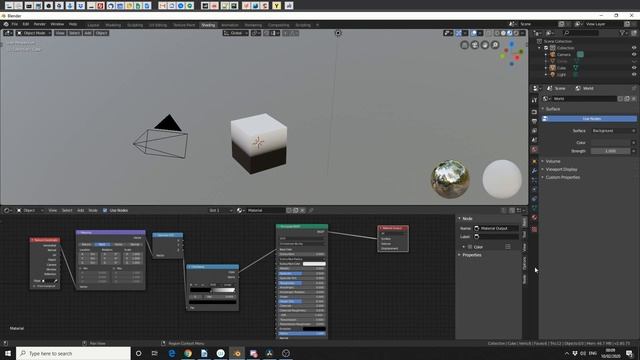Expand the Volume panel in World properties
The width and height of the screenshot is (640, 360).
click(x=553, y=161)
